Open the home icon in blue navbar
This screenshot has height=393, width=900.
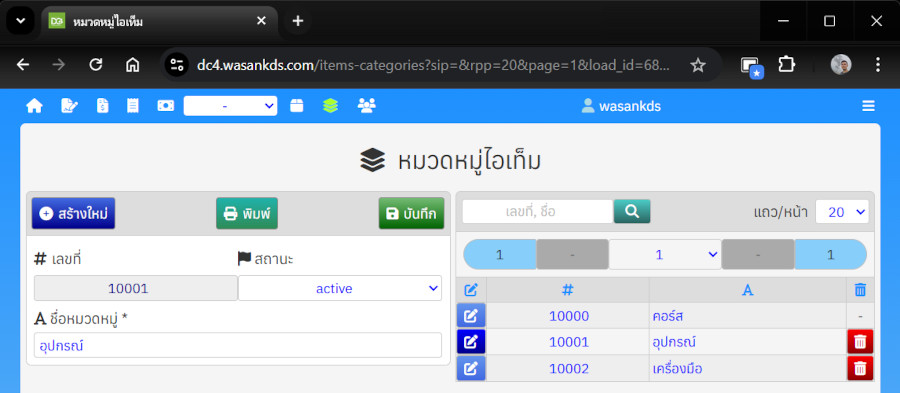point(34,106)
